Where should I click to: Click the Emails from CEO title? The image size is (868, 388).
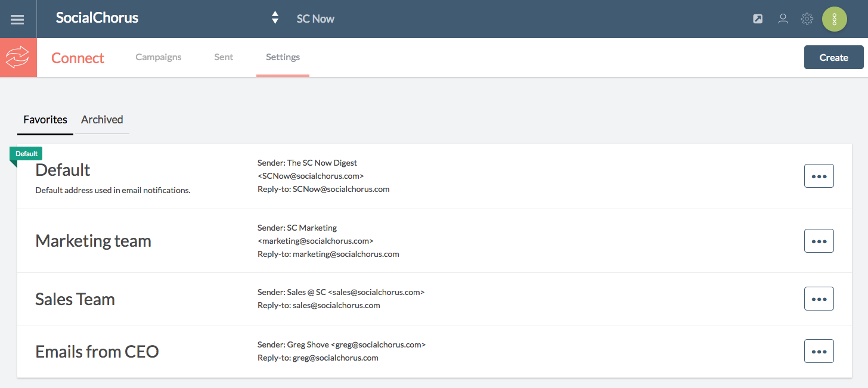97,352
